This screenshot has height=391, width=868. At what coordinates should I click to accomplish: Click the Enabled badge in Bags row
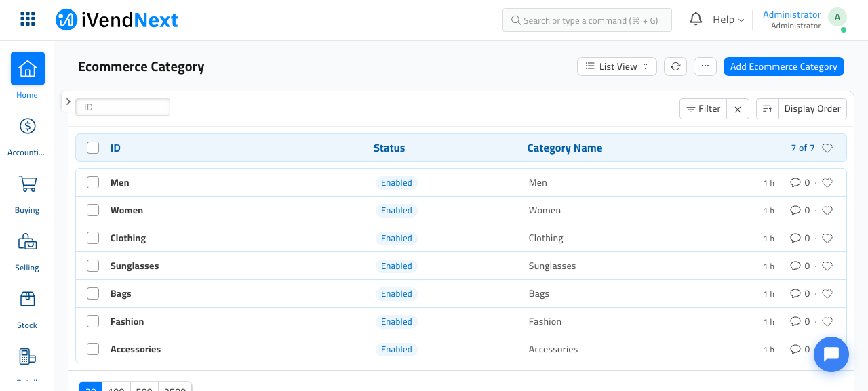click(397, 294)
